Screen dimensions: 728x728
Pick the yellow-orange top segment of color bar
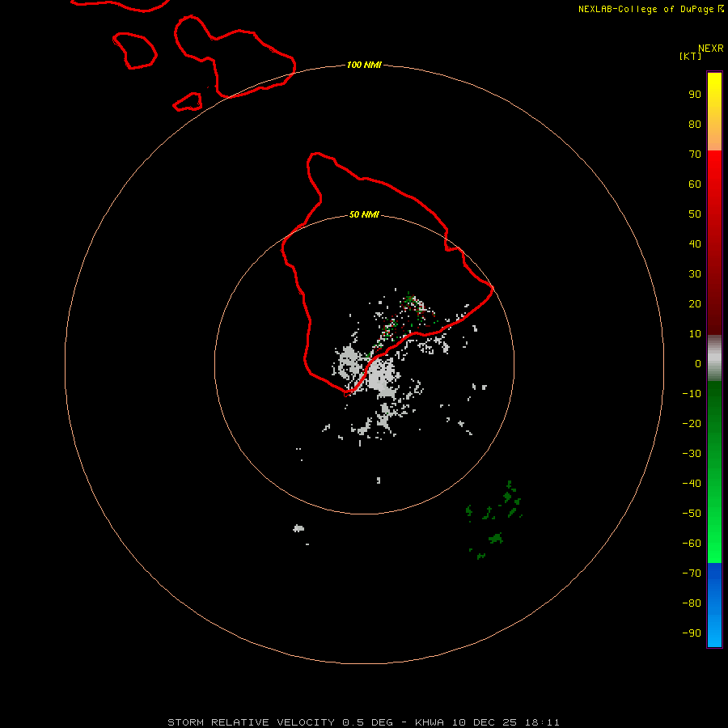click(714, 112)
